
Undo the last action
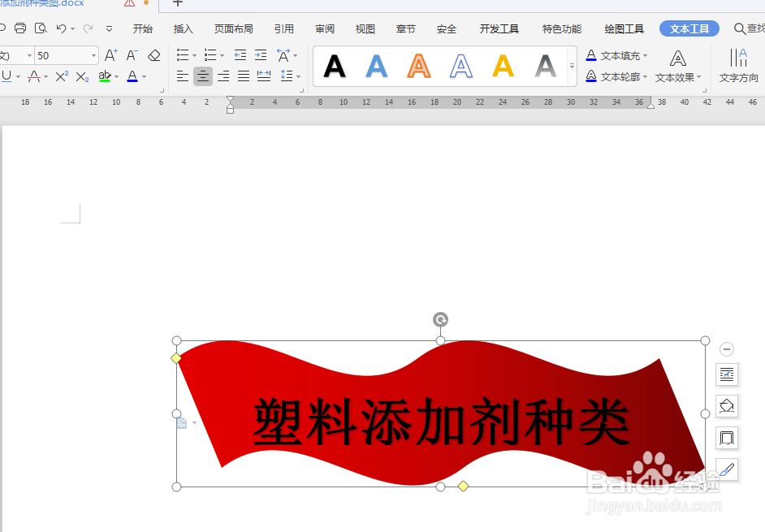pyautogui.click(x=61, y=28)
